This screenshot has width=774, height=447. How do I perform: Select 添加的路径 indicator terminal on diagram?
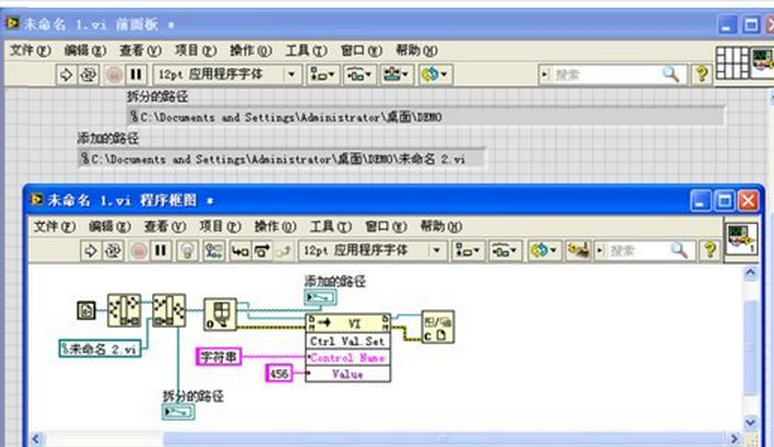[x=320, y=297]
